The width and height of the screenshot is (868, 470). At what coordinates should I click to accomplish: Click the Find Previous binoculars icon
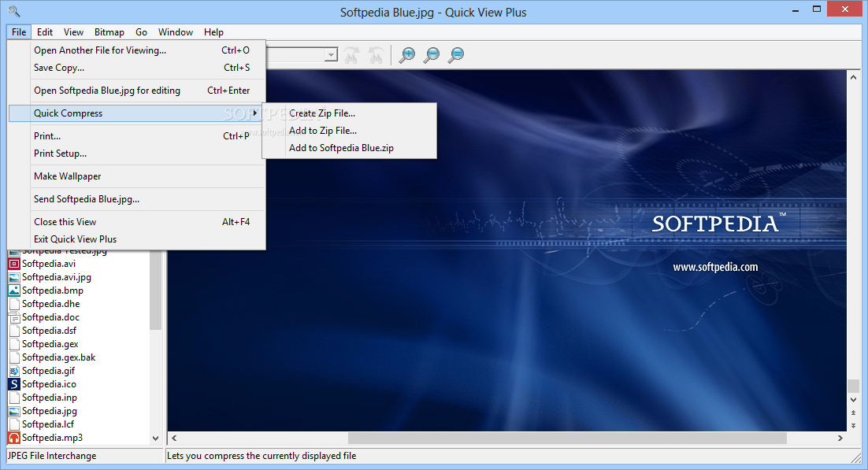pos(376,55)
